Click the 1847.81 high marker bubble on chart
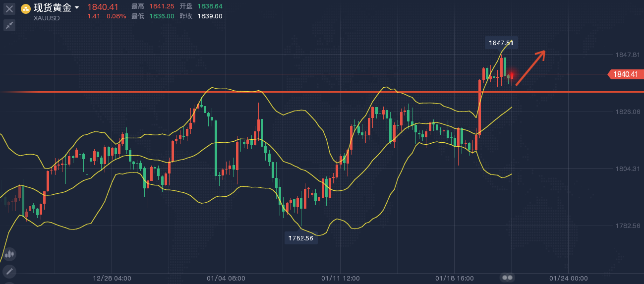Screen dimensions: 644x284 coord(502,43)
